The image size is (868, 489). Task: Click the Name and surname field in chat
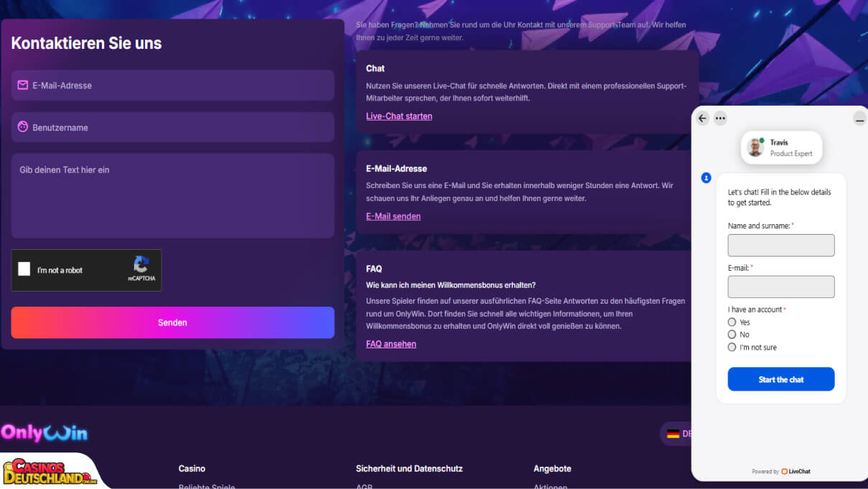point(781,245)
